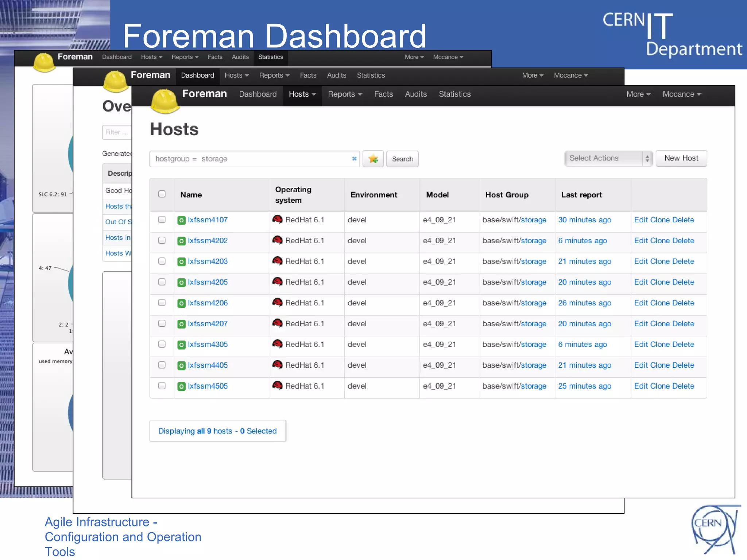Expand Hosts menu in front window navbar

click(302, 94)
